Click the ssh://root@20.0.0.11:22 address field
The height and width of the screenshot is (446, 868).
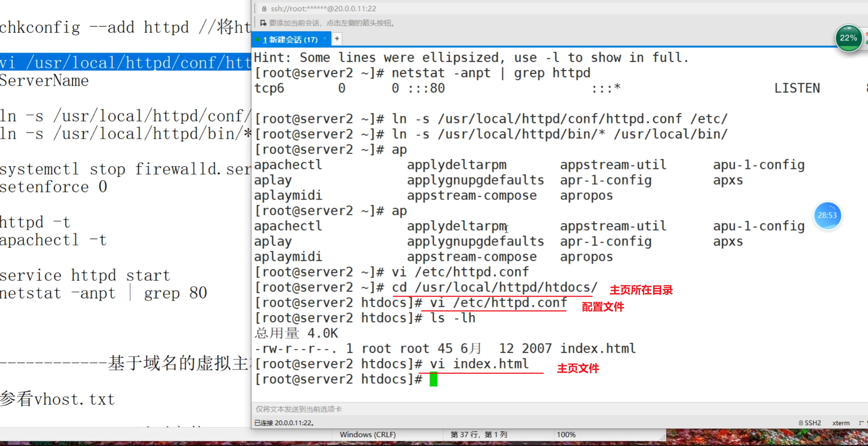pos(323,9)
